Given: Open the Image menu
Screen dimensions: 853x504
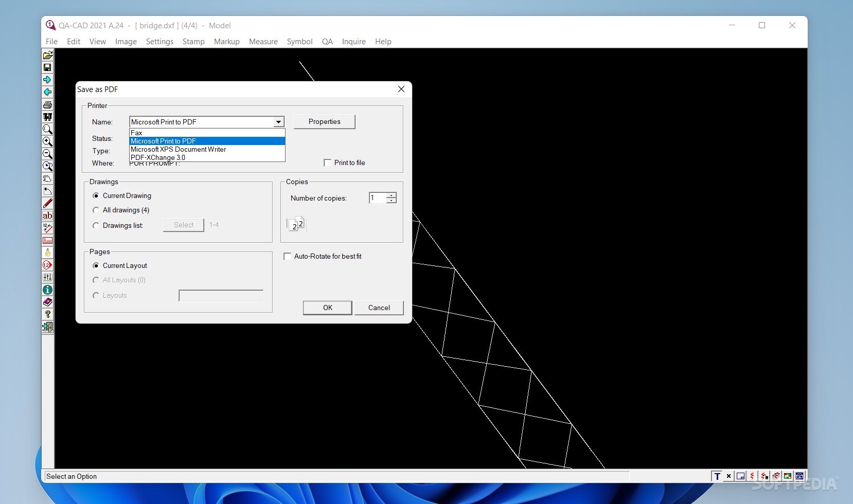Looking at the screenshot, I should pyautogui.click(x=126, y=42).
